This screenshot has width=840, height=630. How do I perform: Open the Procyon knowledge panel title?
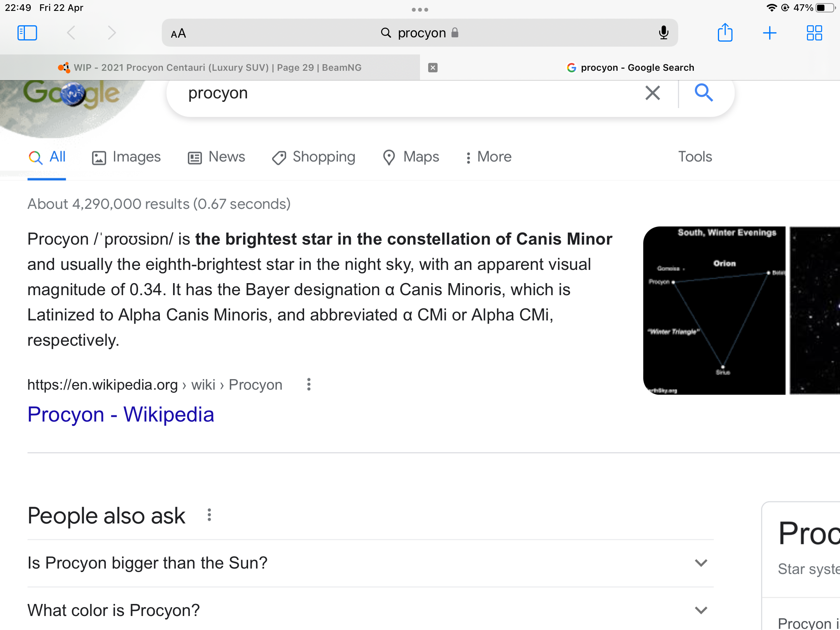click(809, 534)
